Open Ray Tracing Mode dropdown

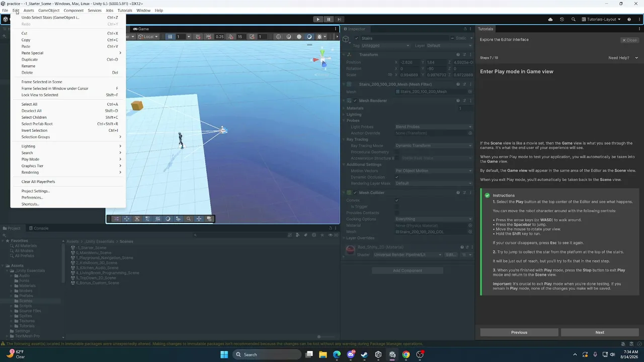click(434, 146)
